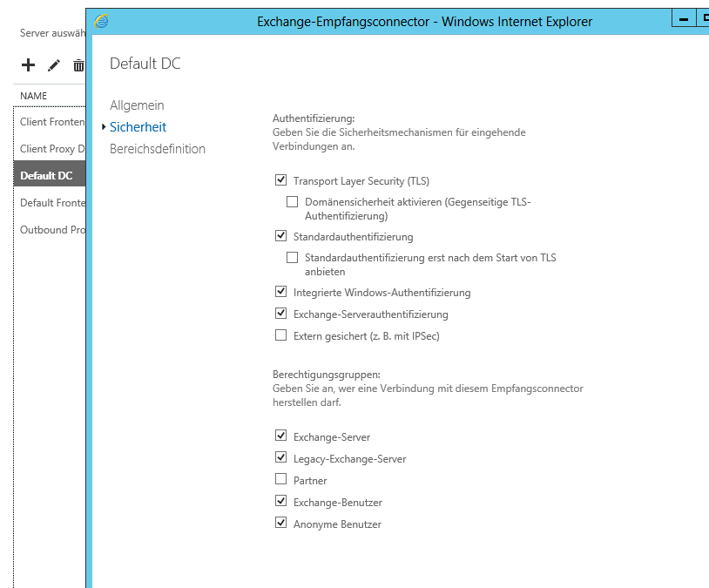This screenshot has width=709, height=588.
Task: Click the NAME column header
Action: click(x=33, y=96)
